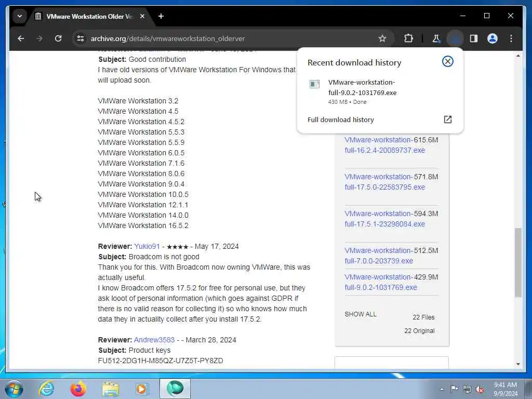Open reviewer Andrew3583 profile
Screen dimensions: 532x399
154,340
